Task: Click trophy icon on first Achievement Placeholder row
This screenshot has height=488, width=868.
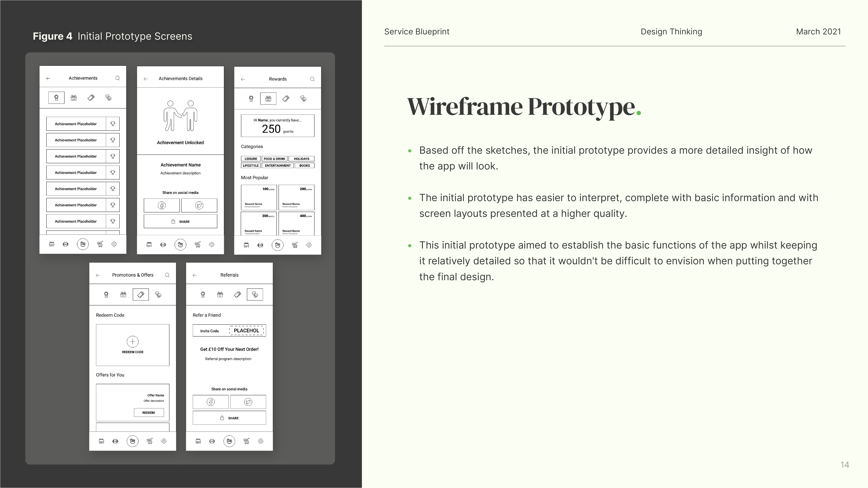Action: tap(113, 124)
